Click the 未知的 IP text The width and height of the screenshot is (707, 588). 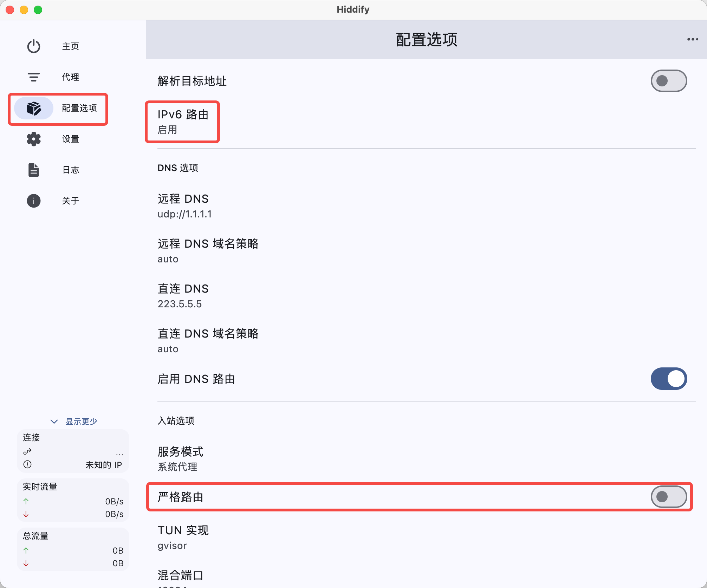tap(104, 465)
